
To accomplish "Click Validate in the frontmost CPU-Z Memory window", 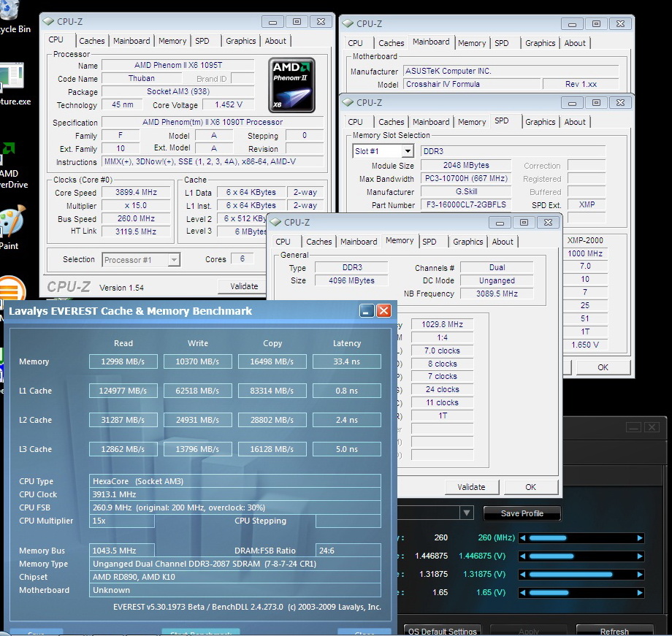I will coord(471,487).
